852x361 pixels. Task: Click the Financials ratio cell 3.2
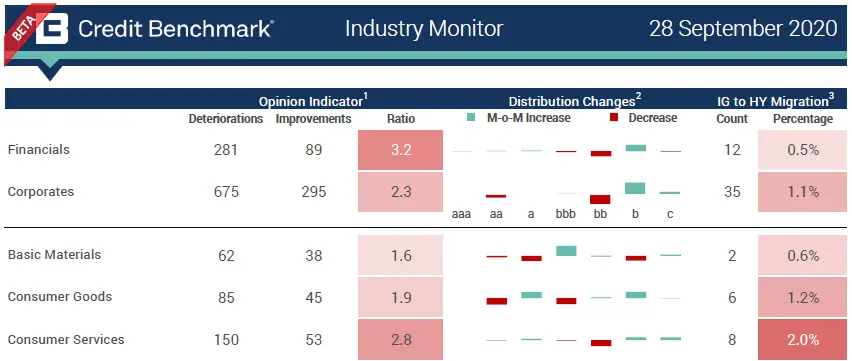400,150
